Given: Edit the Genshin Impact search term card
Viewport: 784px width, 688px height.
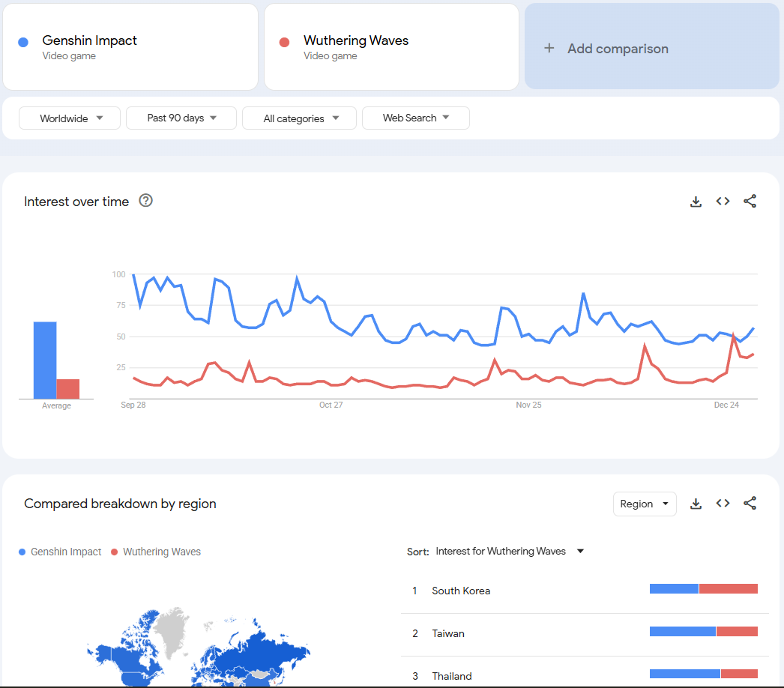Looking at the screenshot, I should tap(130, 47).
